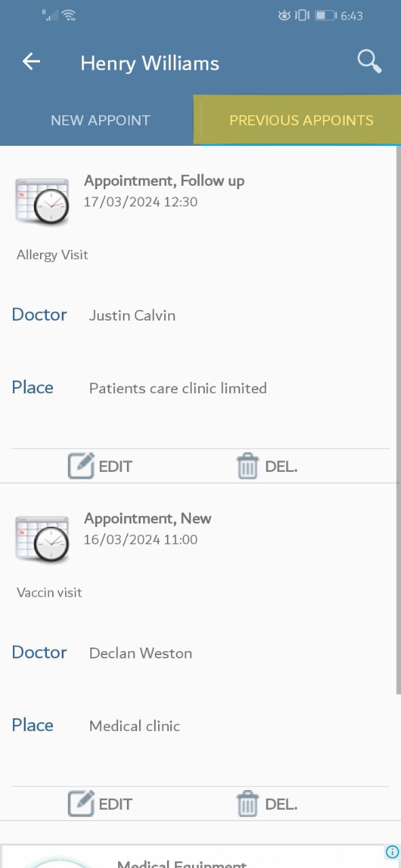Tap the calendar clock icon for Follow up appointment

(x=42, y=201)
